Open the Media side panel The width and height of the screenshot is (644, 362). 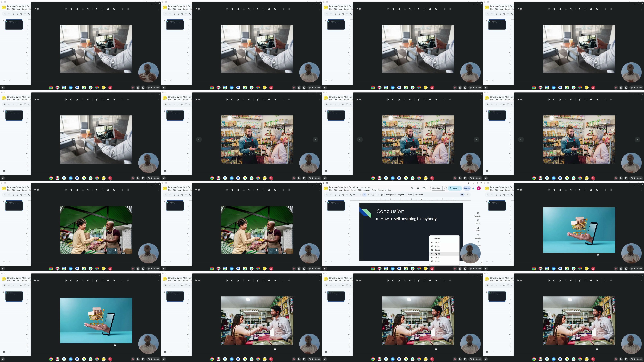click(478, 229)
